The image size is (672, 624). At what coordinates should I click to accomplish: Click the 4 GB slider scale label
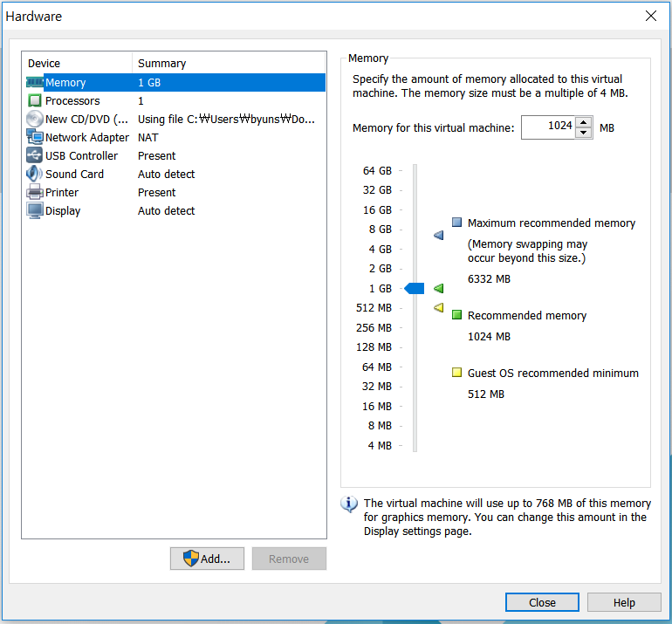click(381, 249)
